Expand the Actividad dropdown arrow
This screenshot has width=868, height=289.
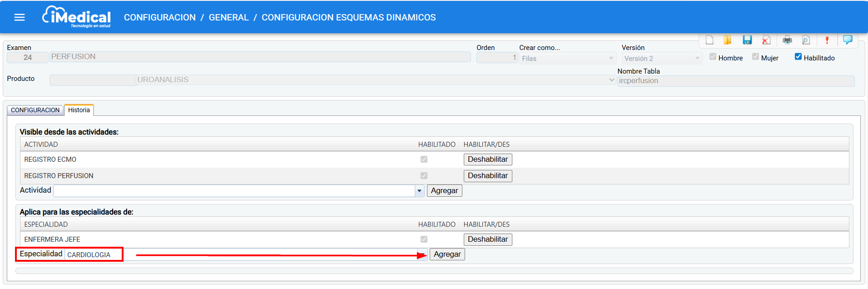point(419,191)
